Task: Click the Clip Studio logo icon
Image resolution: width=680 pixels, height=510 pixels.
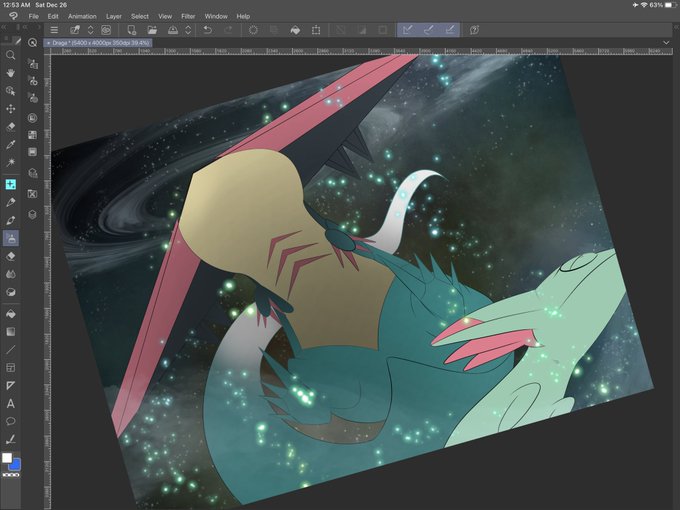Action: [x=13, y=16]
